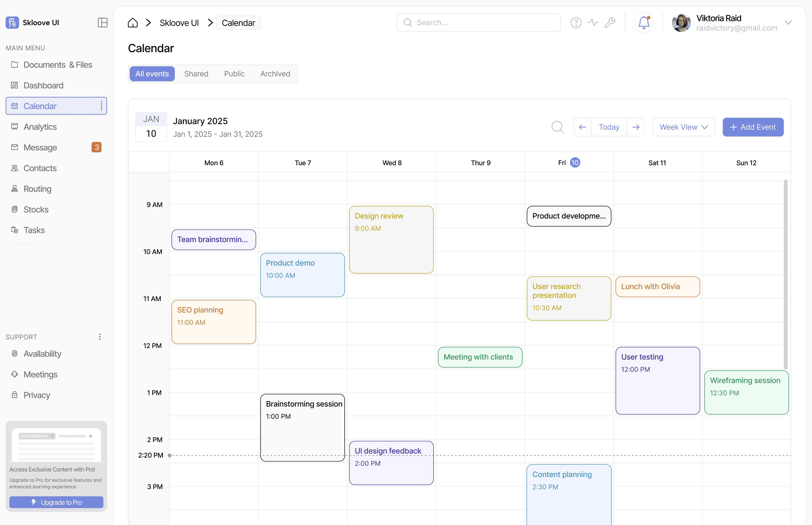Switch to the Shared tab
Viewport: 812px width, 525px height.
pyautogui.click(x=196, y=74)
